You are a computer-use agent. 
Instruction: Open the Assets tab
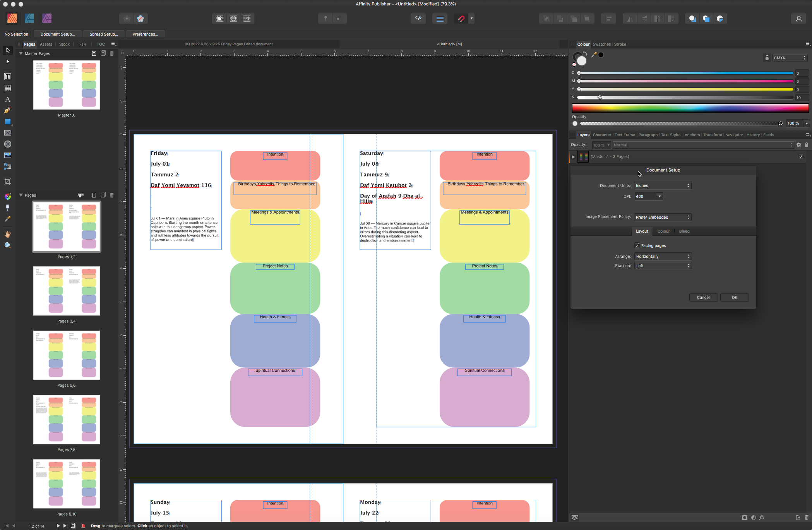tap(46, 45)
